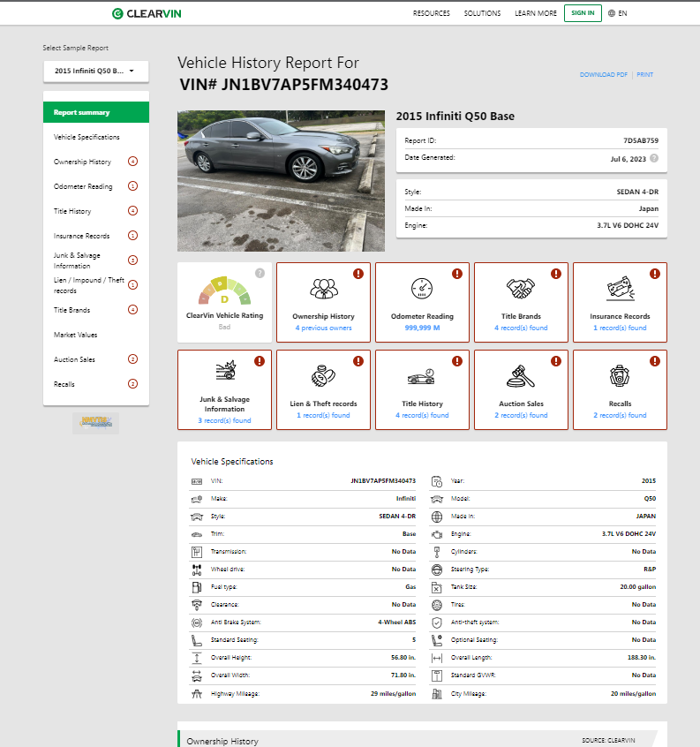This screenshot has width=700, height=747.
Task: Go to Lien / Impound / Theft records in the sidebar
Action: [x=89, y=285]
